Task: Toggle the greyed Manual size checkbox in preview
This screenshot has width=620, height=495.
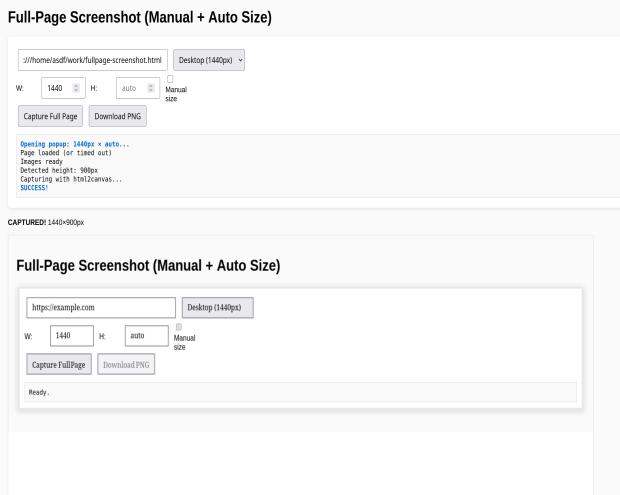Action: pos(179,326)
